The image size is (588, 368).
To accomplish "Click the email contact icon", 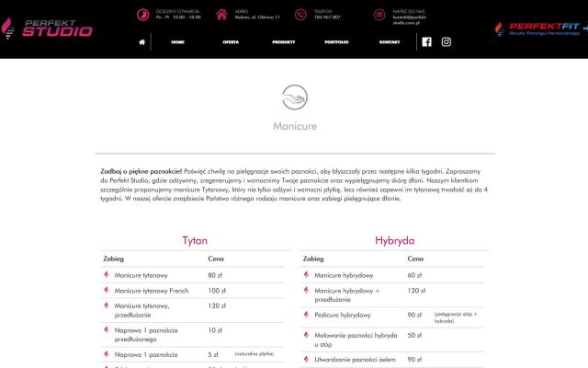I will click(379, 14).
